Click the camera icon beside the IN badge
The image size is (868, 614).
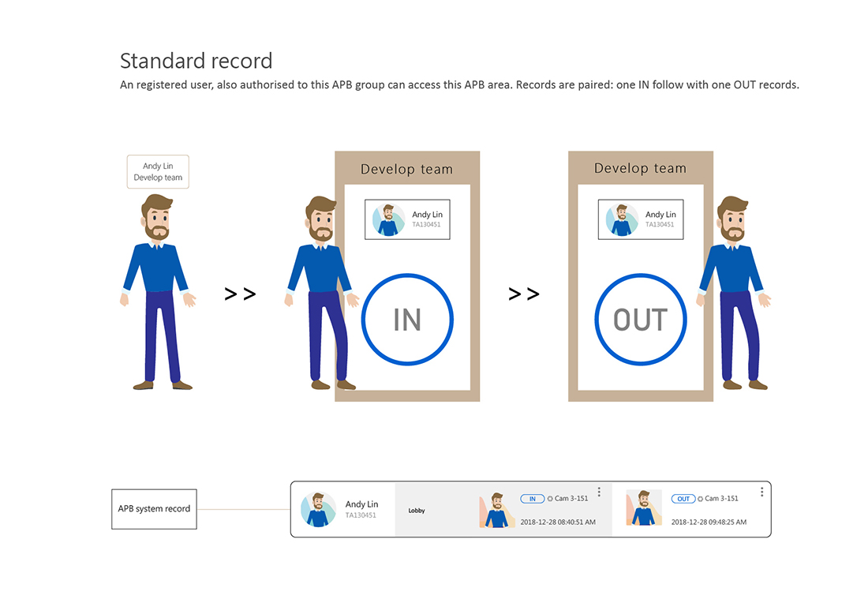click(550, 499)
